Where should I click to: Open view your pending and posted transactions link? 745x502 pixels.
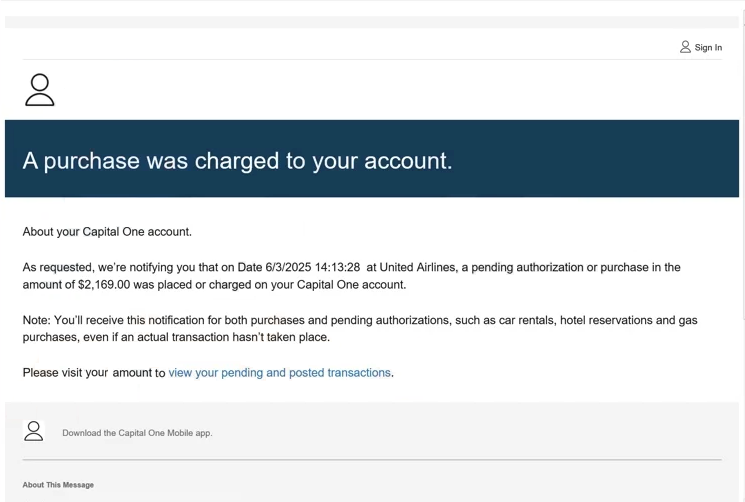(279, 373)
